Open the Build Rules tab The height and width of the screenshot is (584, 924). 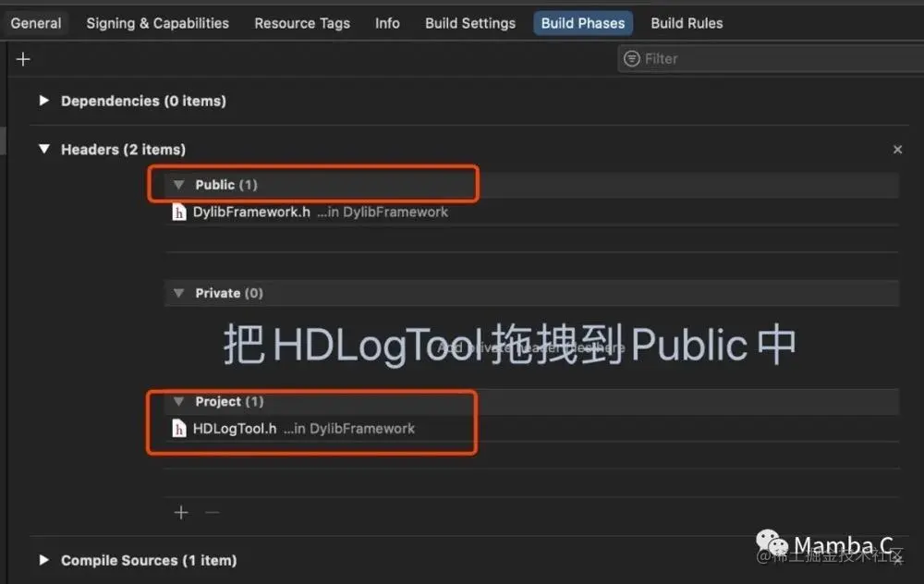tap(687, 24)
